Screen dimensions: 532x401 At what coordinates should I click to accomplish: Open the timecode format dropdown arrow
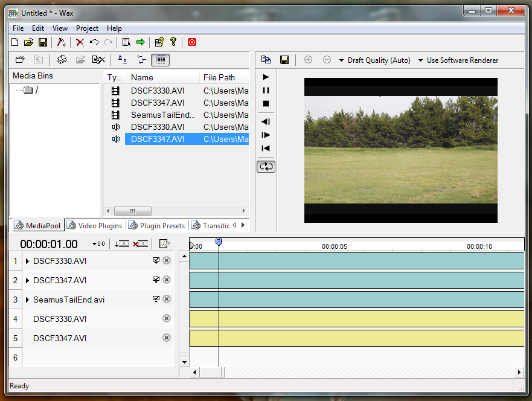pos(98,244)
